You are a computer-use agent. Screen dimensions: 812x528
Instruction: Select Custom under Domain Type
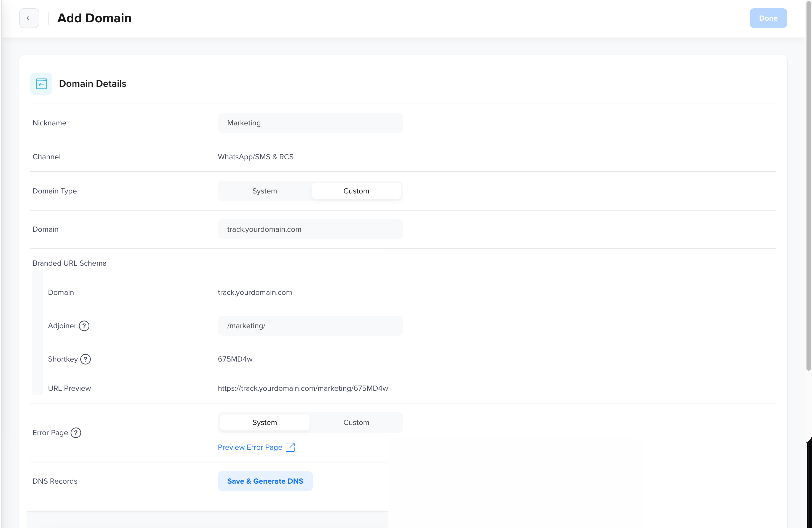(356, 191)
